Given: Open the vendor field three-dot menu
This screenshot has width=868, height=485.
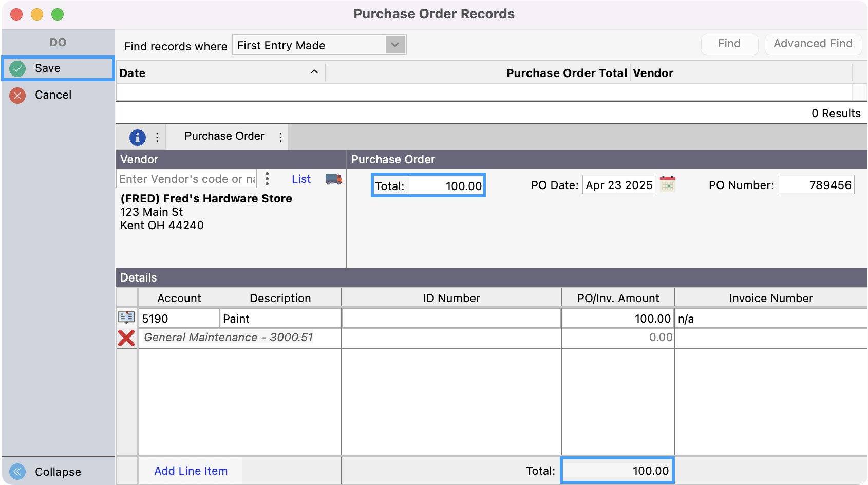Looking at the screenshot, I should [x=267, y=179].
